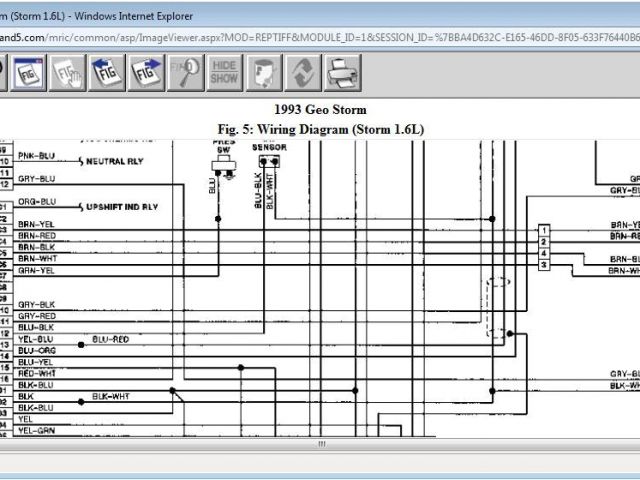
Task: Go to the next figure
Action: tap(146, 73)
